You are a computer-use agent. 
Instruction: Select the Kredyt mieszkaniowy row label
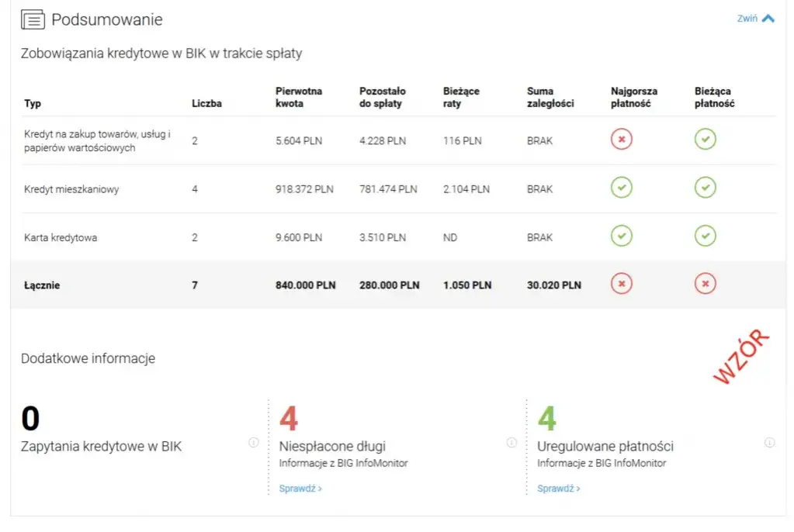pos(71,189)
